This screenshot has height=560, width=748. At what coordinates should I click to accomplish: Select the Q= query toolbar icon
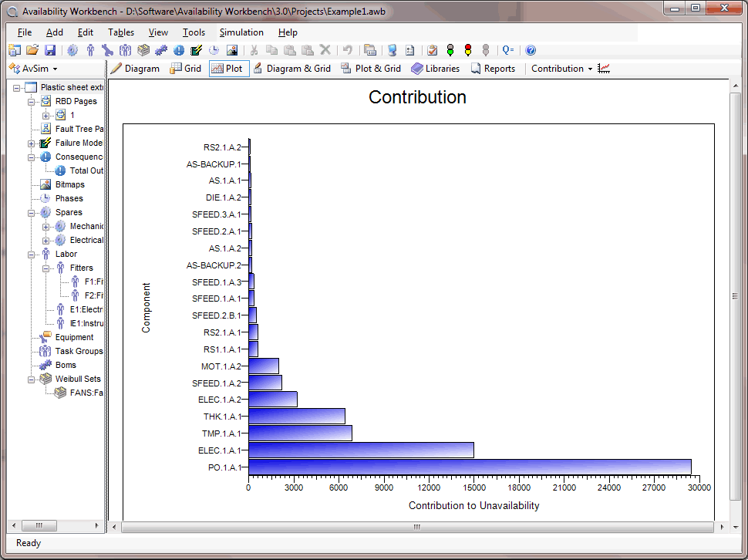click(507, 50)
